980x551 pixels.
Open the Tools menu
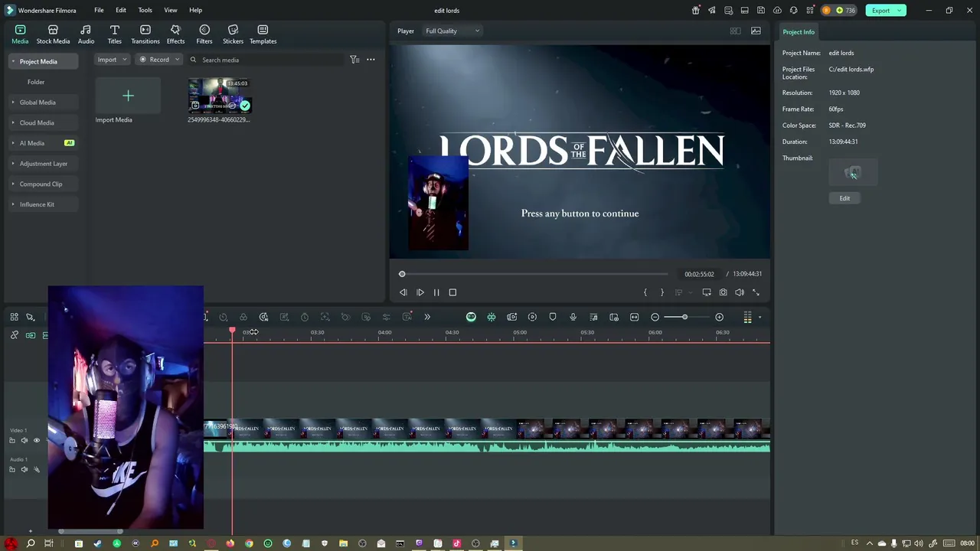tap(145, 10)
